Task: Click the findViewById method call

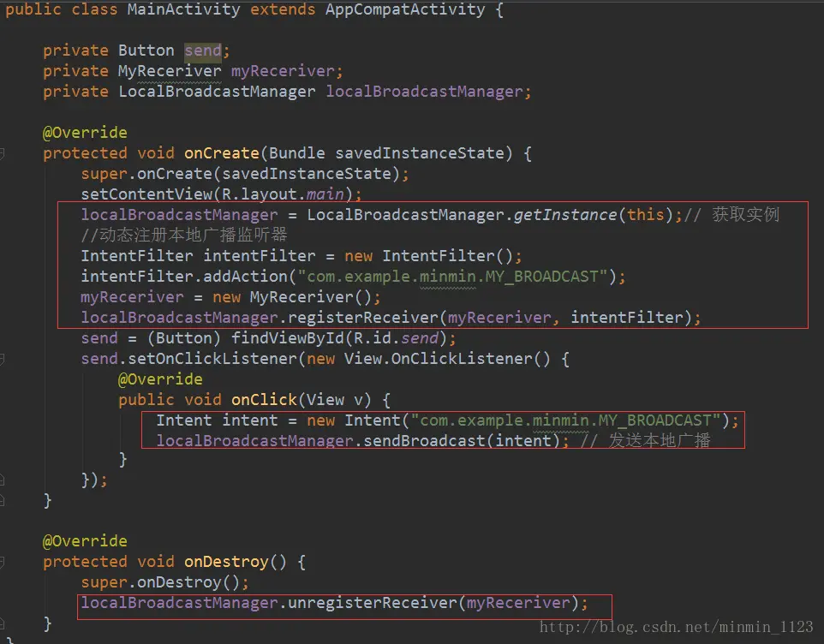Action: tap(288, 338)
